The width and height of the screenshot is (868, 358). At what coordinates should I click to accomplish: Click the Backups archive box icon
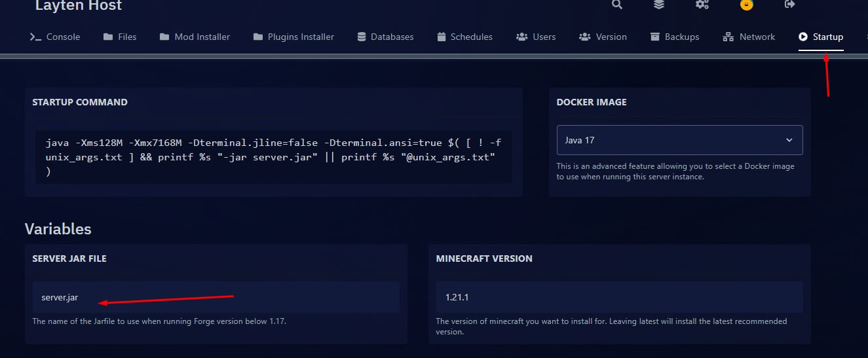655,37
